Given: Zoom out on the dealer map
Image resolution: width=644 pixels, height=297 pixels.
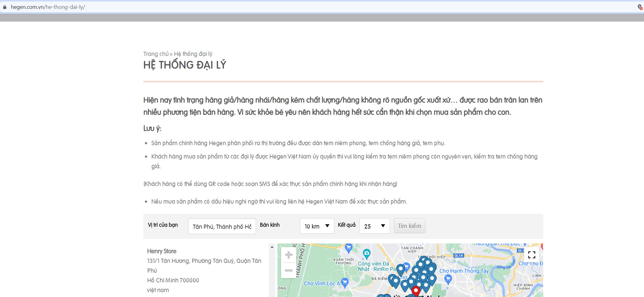Looking at the screenshot, I should coord(289,270).
